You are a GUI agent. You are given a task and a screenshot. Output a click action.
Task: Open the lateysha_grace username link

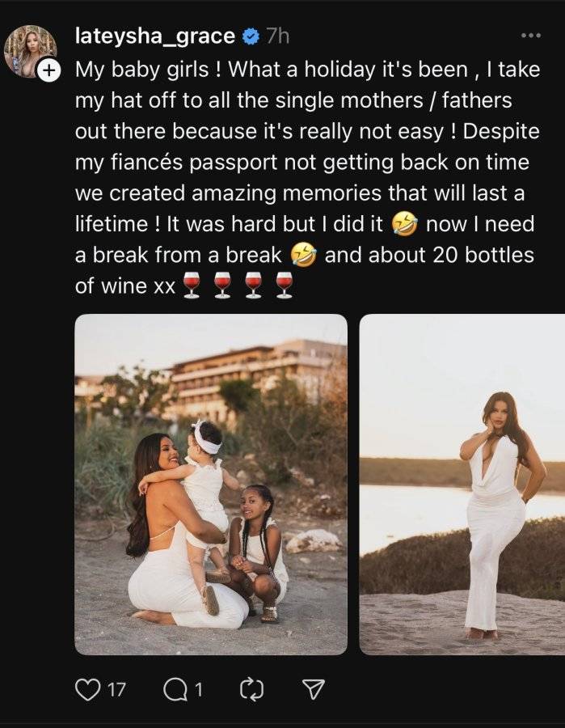pyautogui.click(x=155, y=36)
